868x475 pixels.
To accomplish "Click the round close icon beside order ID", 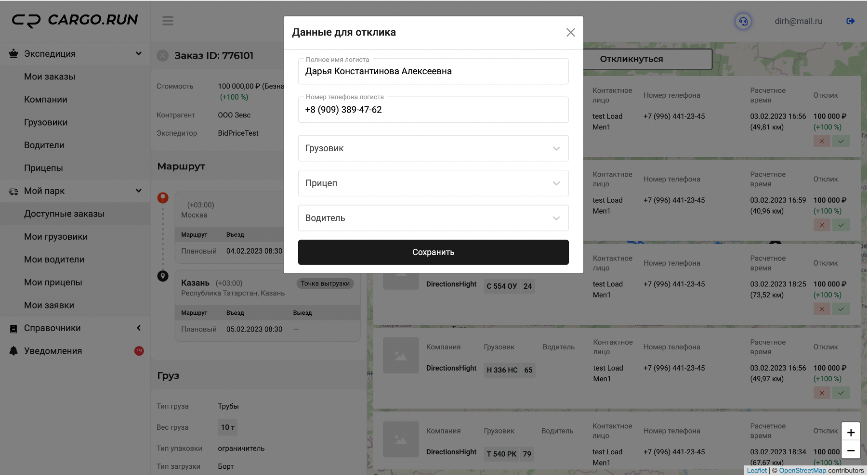I will click(x=163, y=56).
